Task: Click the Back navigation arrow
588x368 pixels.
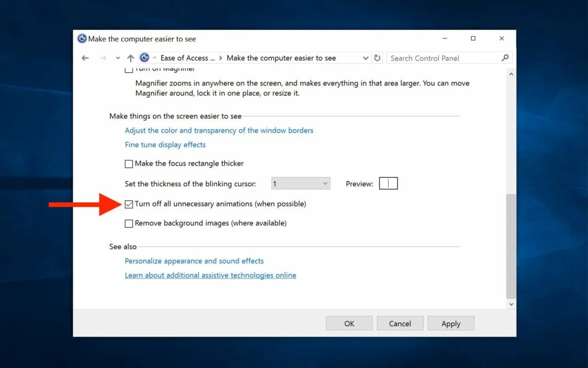Action: pyautogui.click(x=85, y=58)
